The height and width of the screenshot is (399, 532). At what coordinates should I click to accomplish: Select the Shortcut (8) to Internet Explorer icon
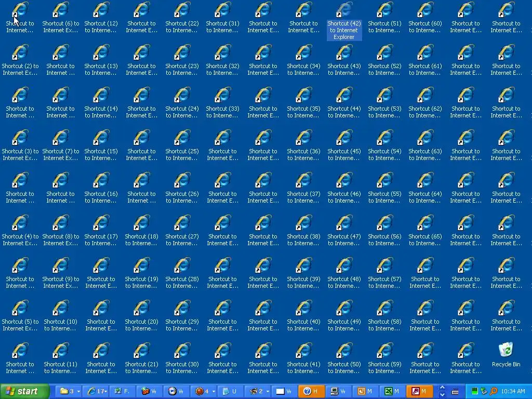point(61,230)
